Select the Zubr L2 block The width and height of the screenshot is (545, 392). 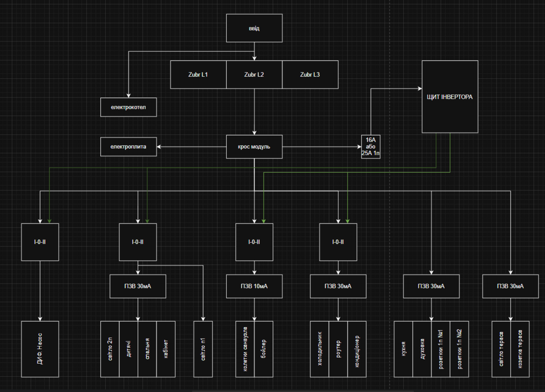coord(254,75)
